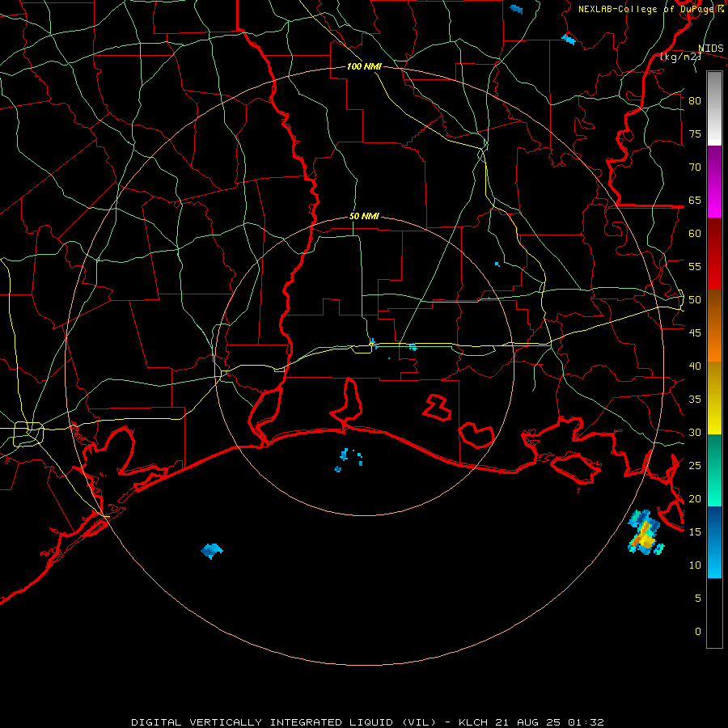Click the scale value 75
Image resolution: width=728 pixels, height=728 pixels.
tap(695, 134)
